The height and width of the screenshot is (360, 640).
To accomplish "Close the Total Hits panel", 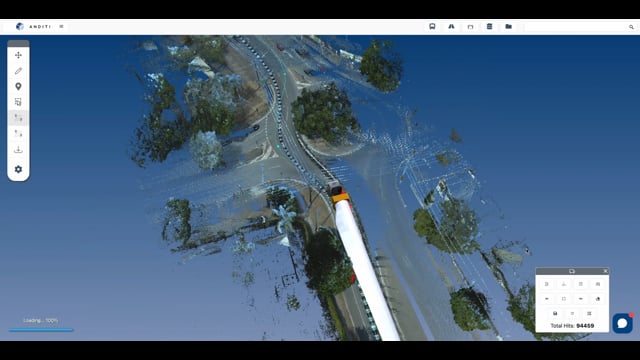I will 605,271.
